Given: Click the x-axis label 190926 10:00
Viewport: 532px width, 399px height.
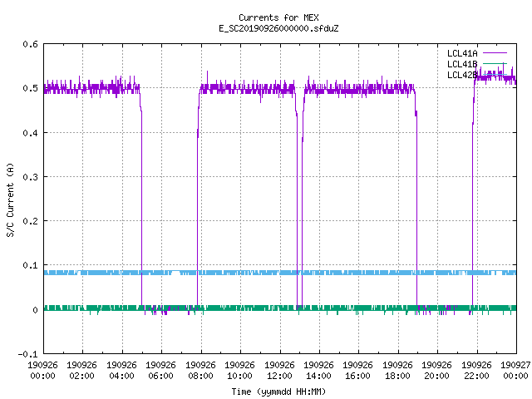Looking at the screenshot, I should coord(240,371).
